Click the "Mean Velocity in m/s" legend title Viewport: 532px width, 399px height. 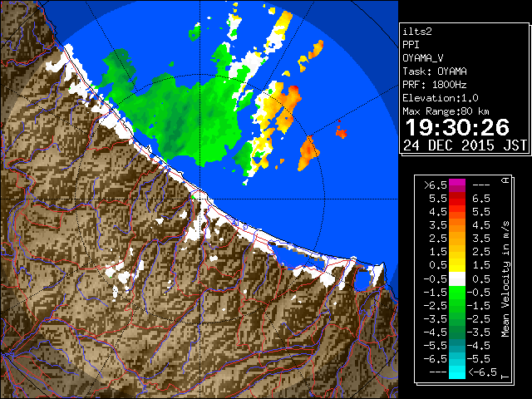tap(505, 279)
